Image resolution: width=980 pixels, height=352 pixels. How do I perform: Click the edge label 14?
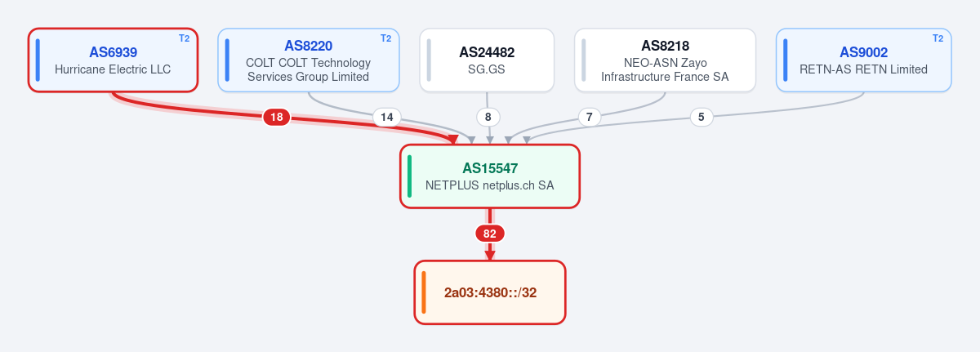tap(387, 118)
